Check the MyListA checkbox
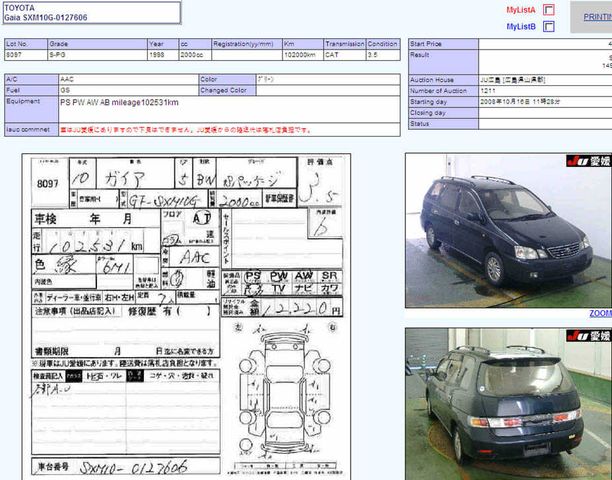 [x=549, y=10]
